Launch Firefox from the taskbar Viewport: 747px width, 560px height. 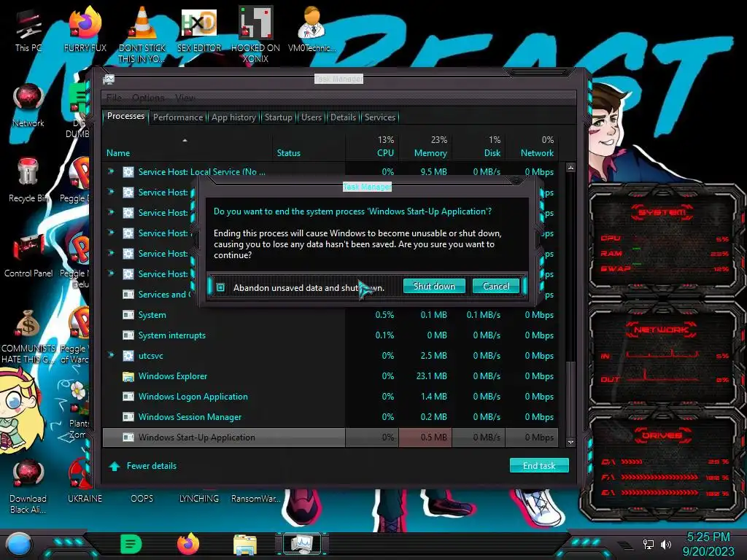tap(188, 544)
